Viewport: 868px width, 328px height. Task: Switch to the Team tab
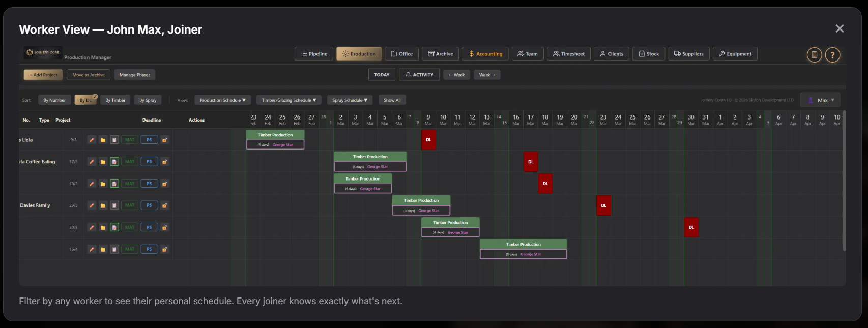528,54
